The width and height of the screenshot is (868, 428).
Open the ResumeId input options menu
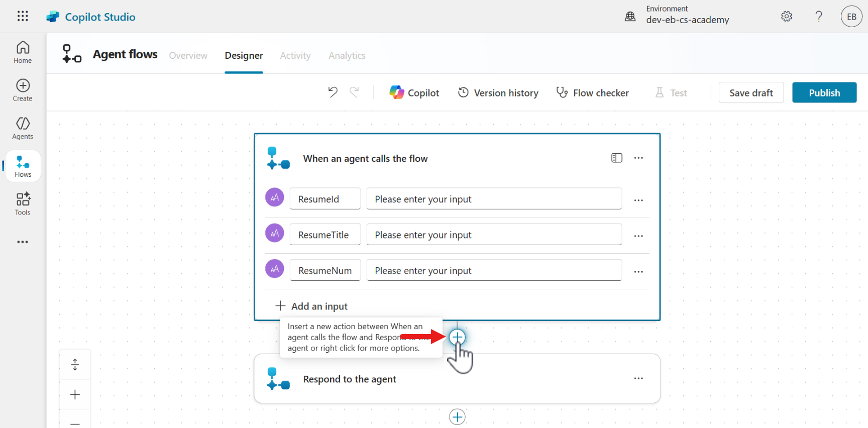point(638,200)
